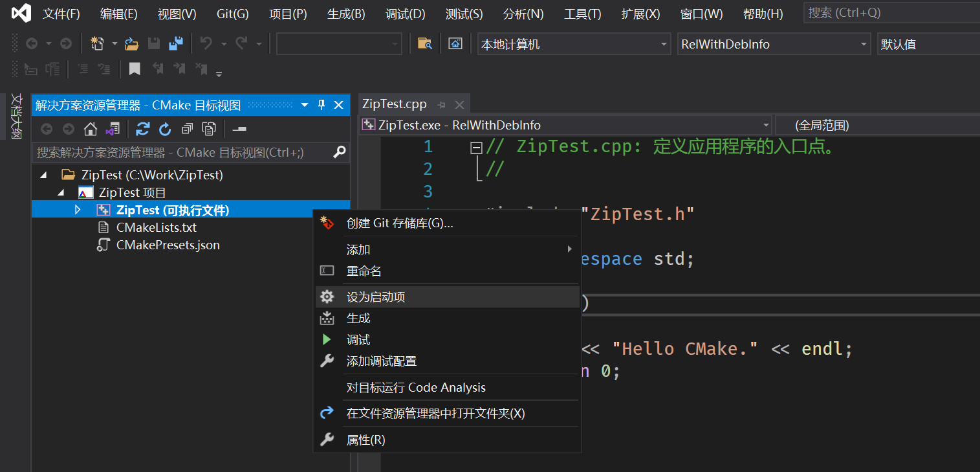Expand the ZipTest (可执行文件) tree node
Image resolution: width=980 pixels, height=472 pixels.
tap(78, 209)
